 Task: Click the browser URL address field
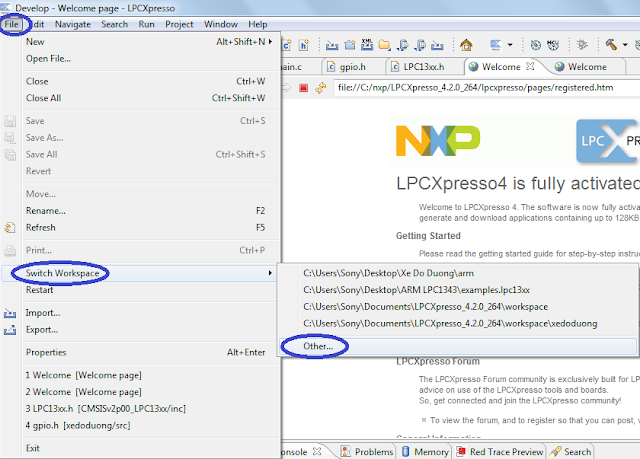487,87
